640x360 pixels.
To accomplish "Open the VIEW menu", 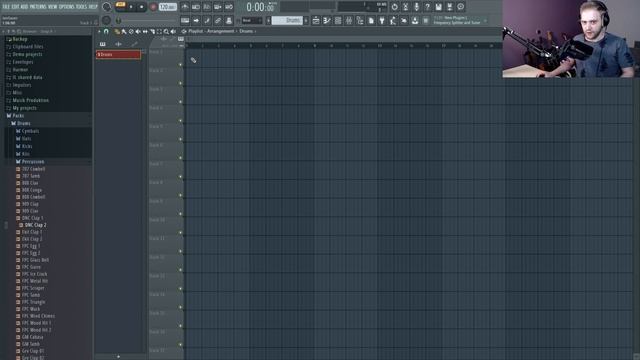I will point(53,7).
